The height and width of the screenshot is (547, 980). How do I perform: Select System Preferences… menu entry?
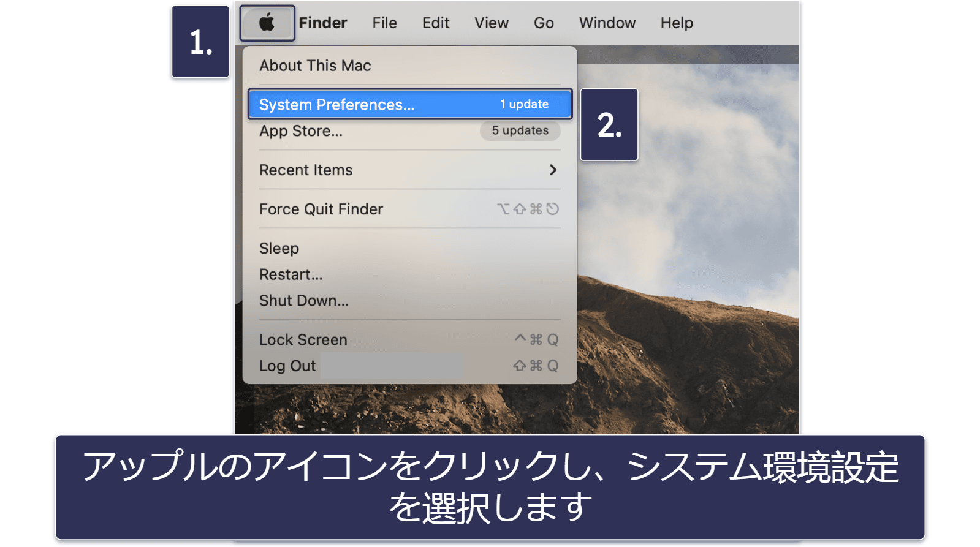tap(409, 104)
